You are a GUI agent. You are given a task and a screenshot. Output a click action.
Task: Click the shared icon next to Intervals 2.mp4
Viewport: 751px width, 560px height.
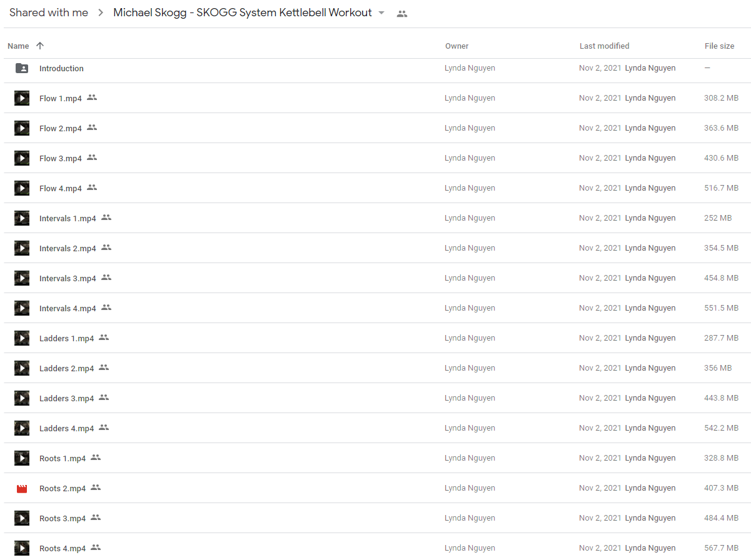(106, 247)
